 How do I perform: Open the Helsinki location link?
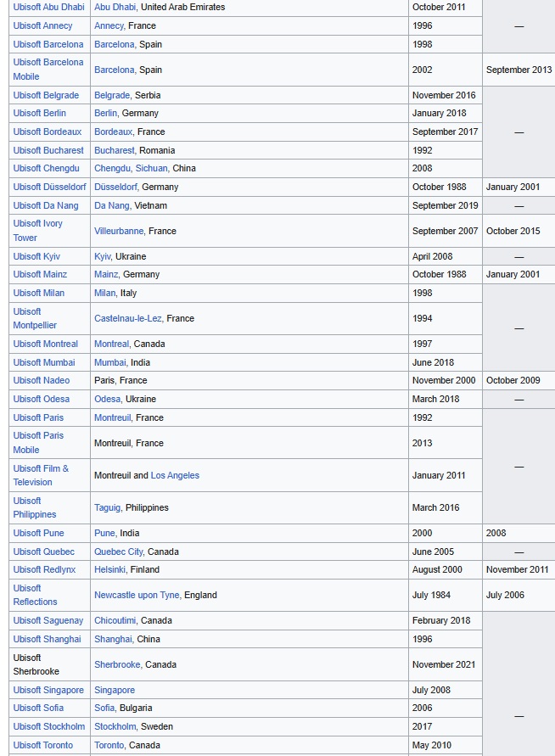(x=110, y=570)
